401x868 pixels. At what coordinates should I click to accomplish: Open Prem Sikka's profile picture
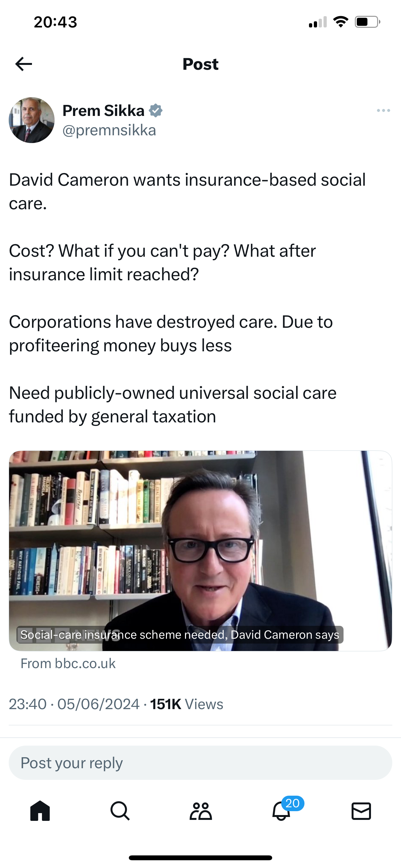32,120
